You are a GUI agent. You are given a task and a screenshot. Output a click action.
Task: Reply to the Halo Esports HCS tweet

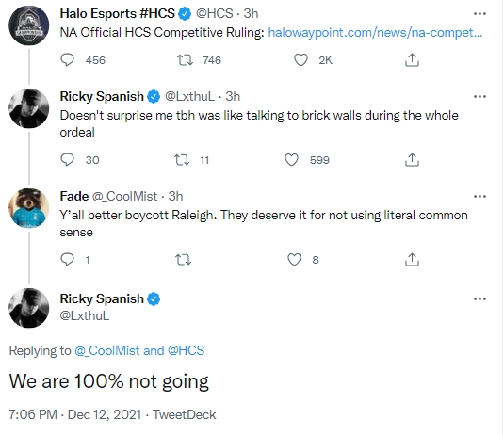click(x=67, y=59)
